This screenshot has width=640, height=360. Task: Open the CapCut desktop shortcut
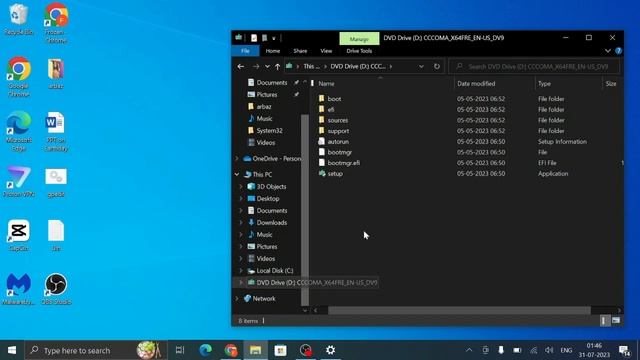coord(18,235)
